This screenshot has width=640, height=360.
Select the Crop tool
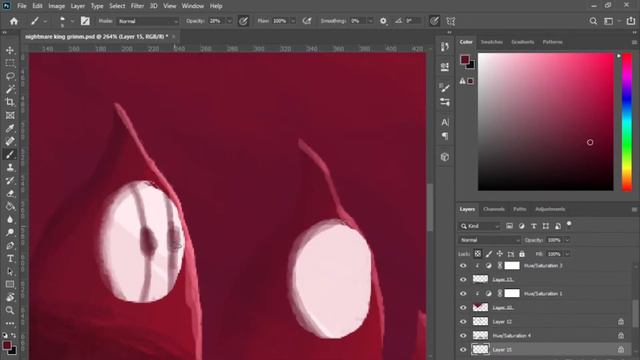click(10, 102)
